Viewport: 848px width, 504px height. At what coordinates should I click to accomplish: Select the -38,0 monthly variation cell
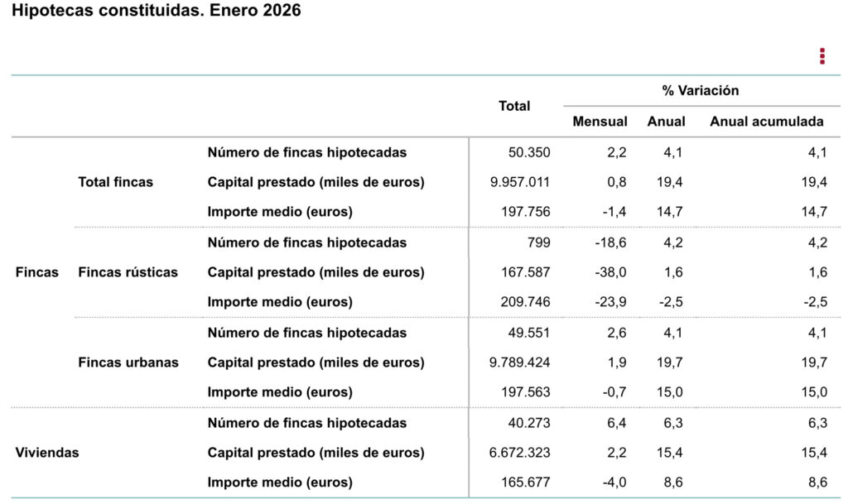pyautogui.click(x=611, y=272)
